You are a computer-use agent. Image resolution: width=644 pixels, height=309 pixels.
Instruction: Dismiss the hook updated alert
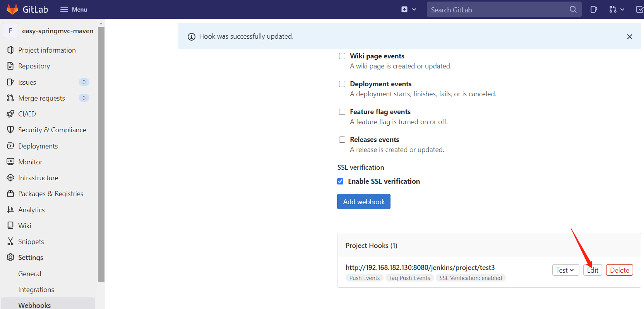[x=629, y=36]
